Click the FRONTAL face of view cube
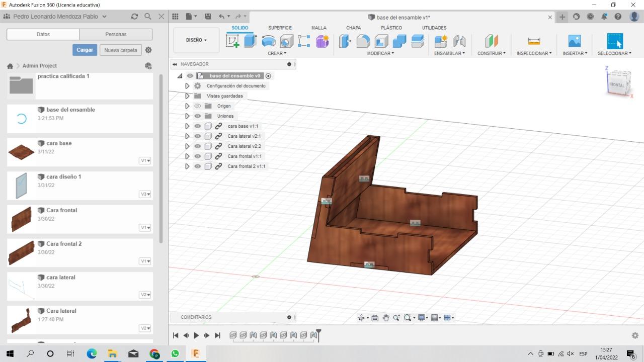The width and height of the screenshot is (644, 362). pos(616,85)
